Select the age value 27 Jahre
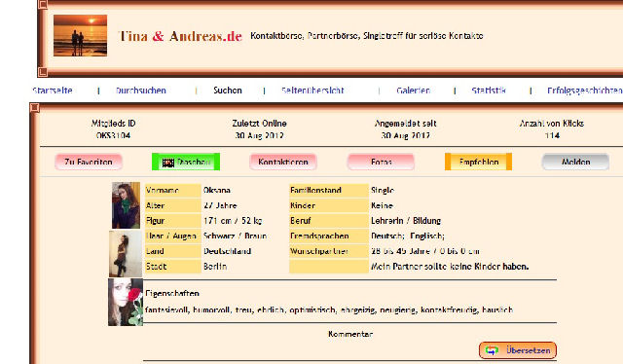This screenshot has width=623, height=364. (220, 205)
